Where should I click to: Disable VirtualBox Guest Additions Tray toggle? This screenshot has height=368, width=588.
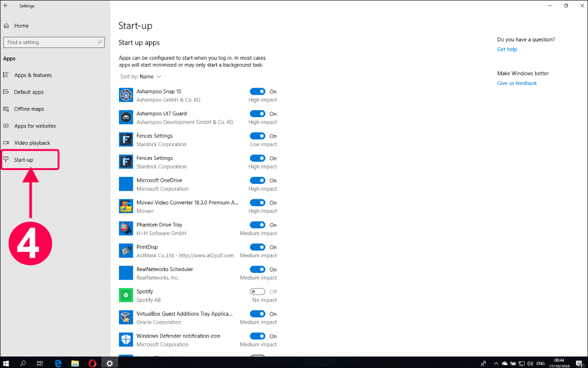[258, 314]
